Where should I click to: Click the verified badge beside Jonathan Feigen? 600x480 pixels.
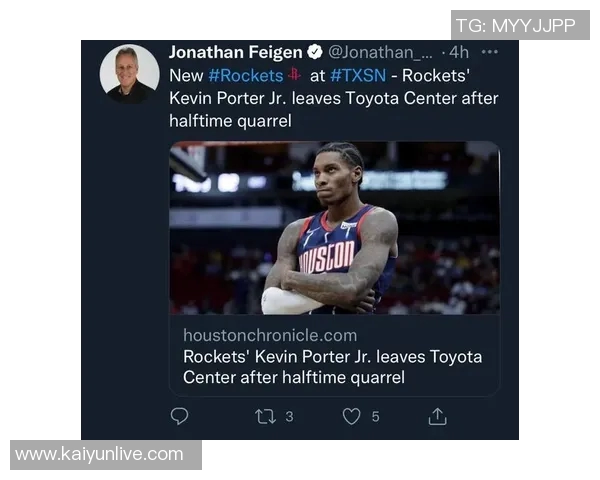[314, 52]
